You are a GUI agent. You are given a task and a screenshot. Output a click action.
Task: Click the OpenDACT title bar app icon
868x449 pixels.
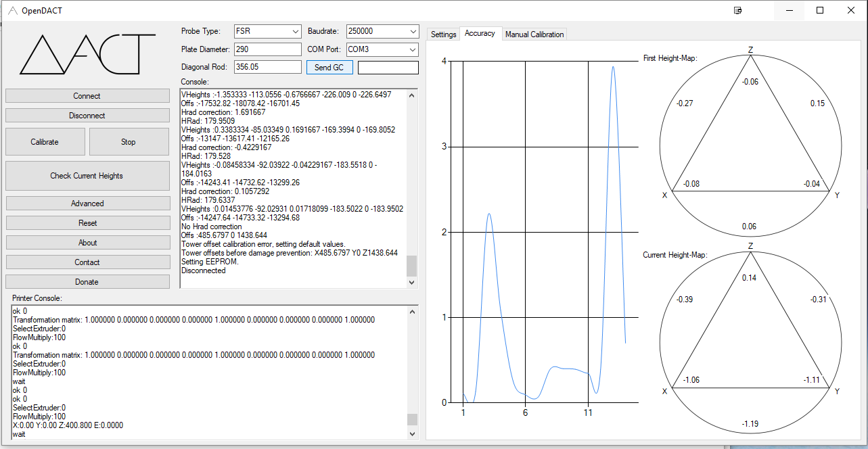pyautogui.click(x=12, y=11)
